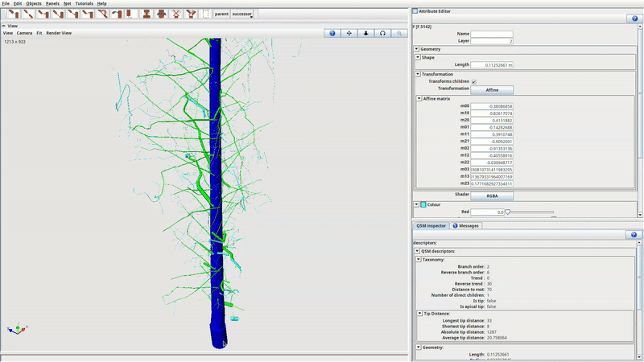Viewport: 644px width, 362px height.
Task: Click the Y-shaped fork branch toolbar icon
Action: click(x=191, y=14)
